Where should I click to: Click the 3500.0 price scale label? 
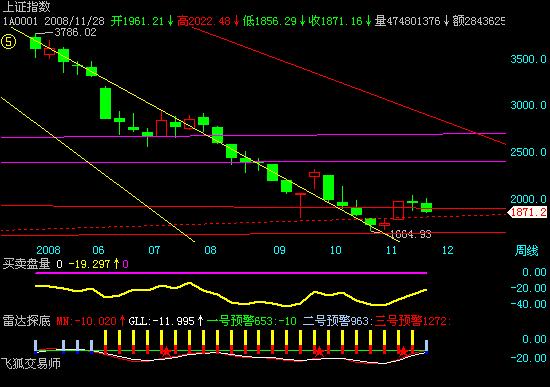point(528,59)
